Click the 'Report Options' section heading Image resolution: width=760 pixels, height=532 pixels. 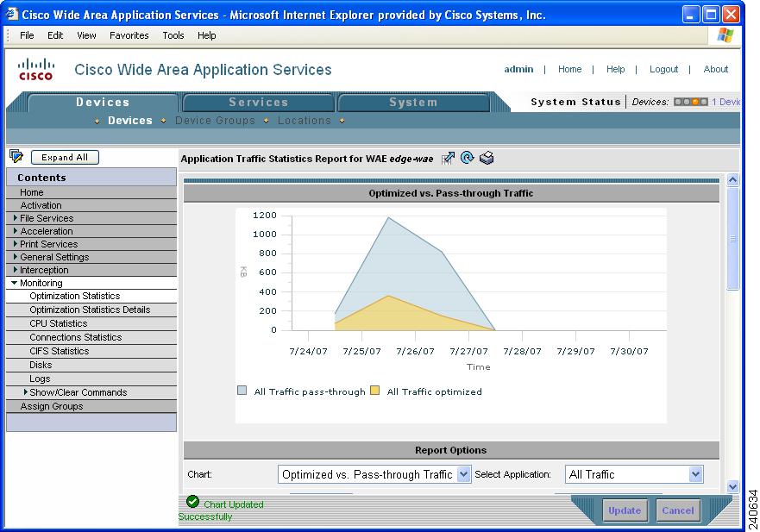(x=451, y=450)
